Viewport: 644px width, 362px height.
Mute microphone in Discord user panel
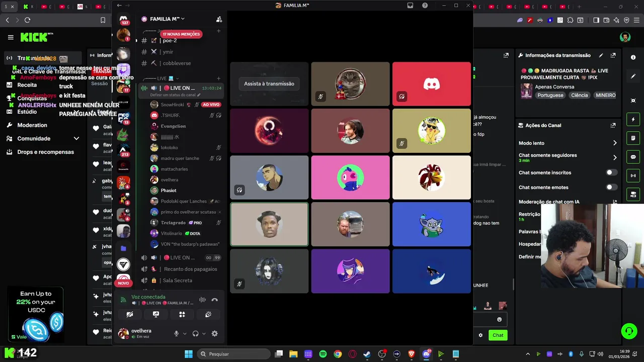[x=176, y=333]
